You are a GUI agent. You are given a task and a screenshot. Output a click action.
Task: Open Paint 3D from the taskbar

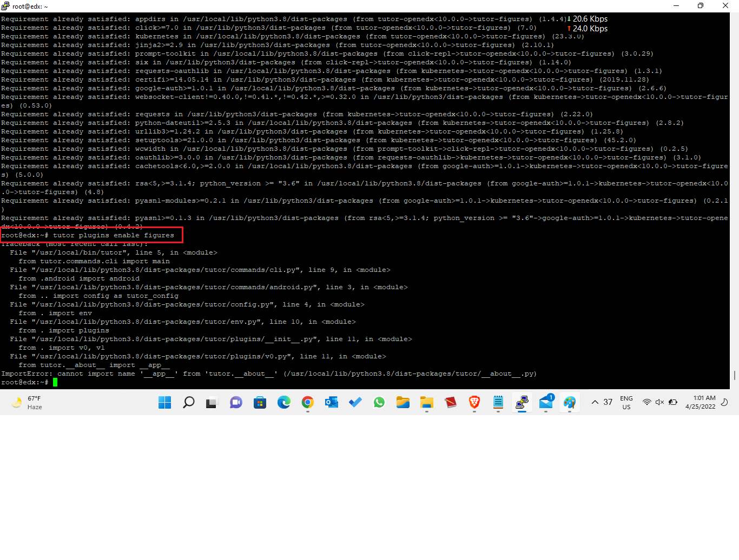click(570, 402)
